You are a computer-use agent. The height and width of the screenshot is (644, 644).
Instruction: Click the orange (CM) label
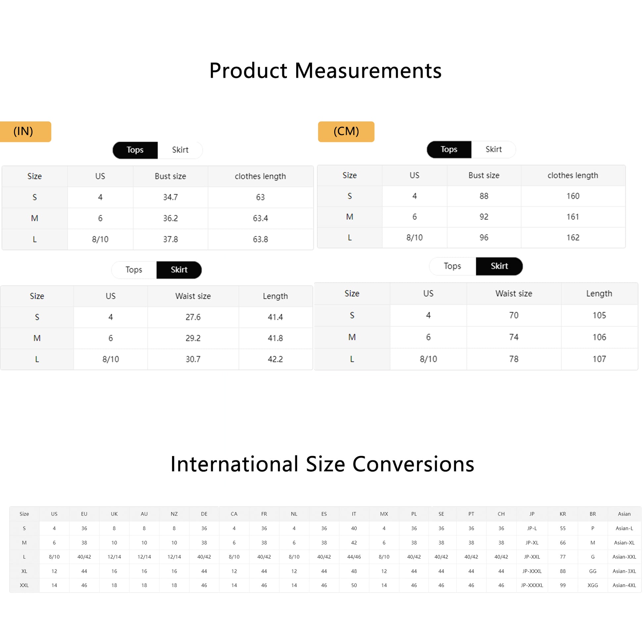click(x=346, y=132)
